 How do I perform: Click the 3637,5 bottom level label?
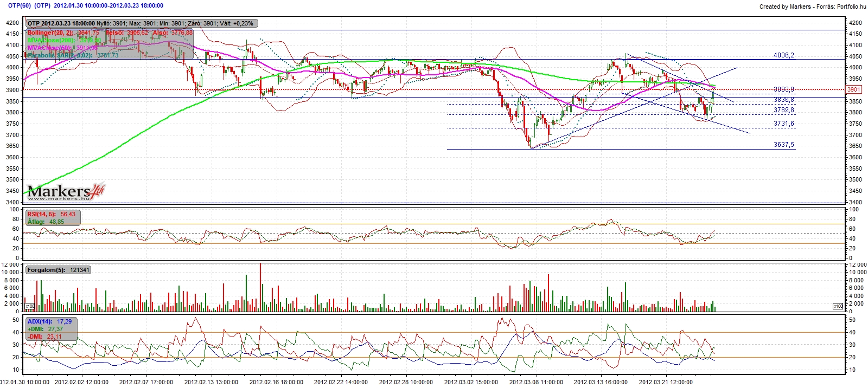pyautogui.click(x=784, y=145)
